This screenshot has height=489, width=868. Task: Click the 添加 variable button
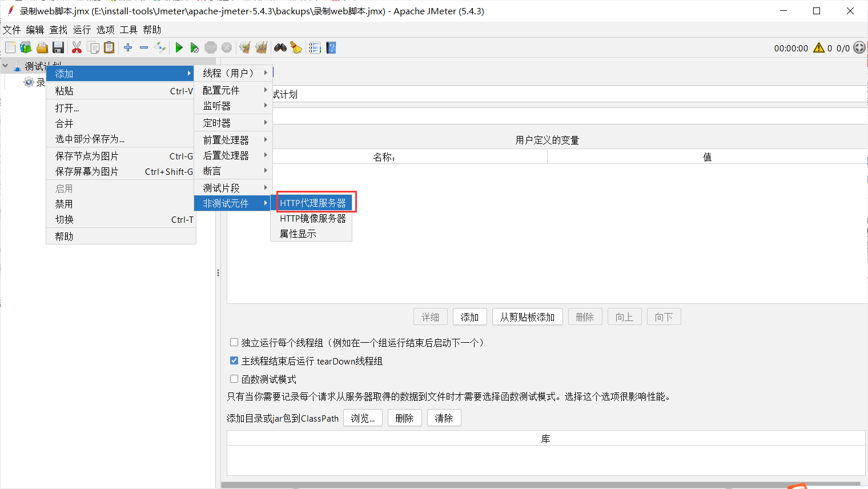click(470, 317)
